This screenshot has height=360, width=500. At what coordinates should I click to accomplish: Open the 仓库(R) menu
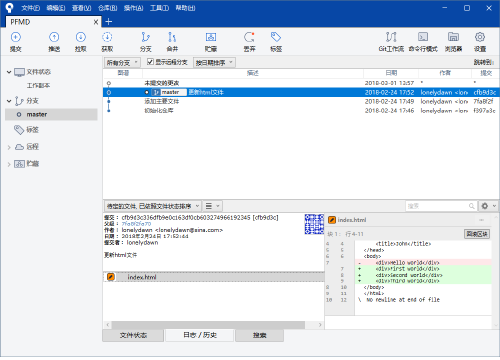click(108, 8)
